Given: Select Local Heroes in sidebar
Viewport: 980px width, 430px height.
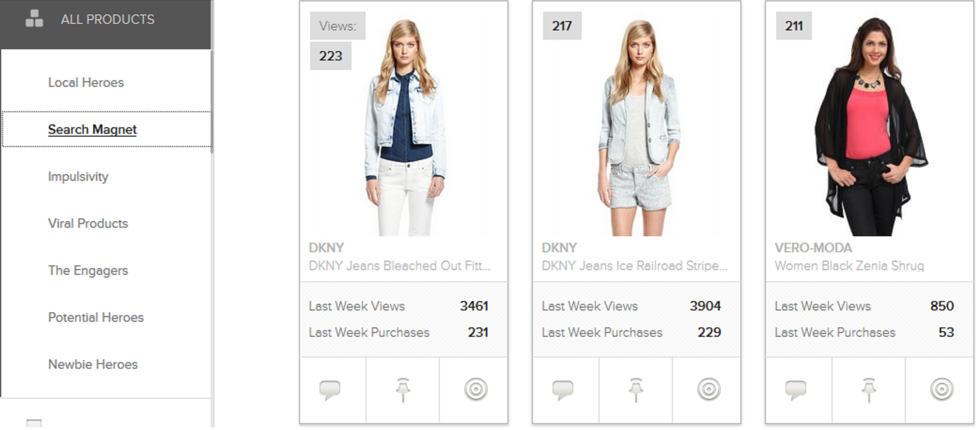Looking at the screenshot, I should click(x=86, y=83).
